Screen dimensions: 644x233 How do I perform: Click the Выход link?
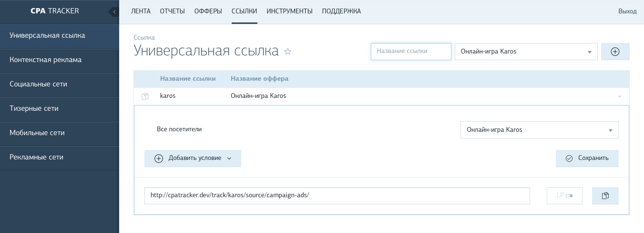pos(627,11)
